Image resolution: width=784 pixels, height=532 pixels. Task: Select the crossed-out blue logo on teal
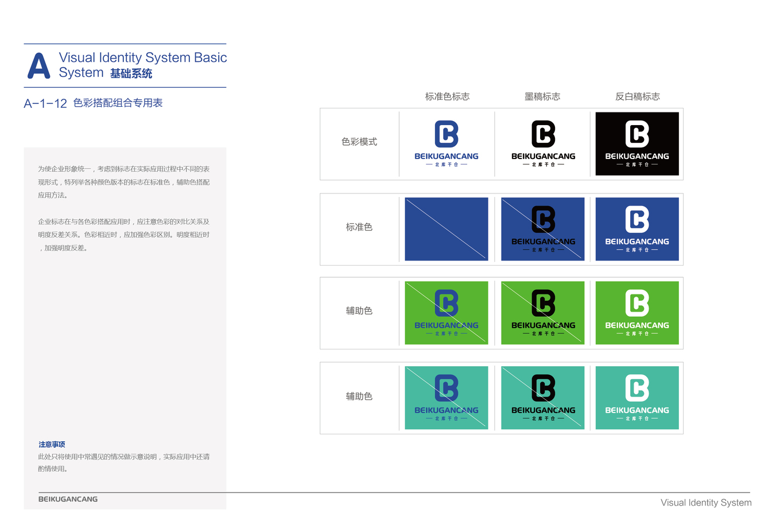tap(447, 398)
